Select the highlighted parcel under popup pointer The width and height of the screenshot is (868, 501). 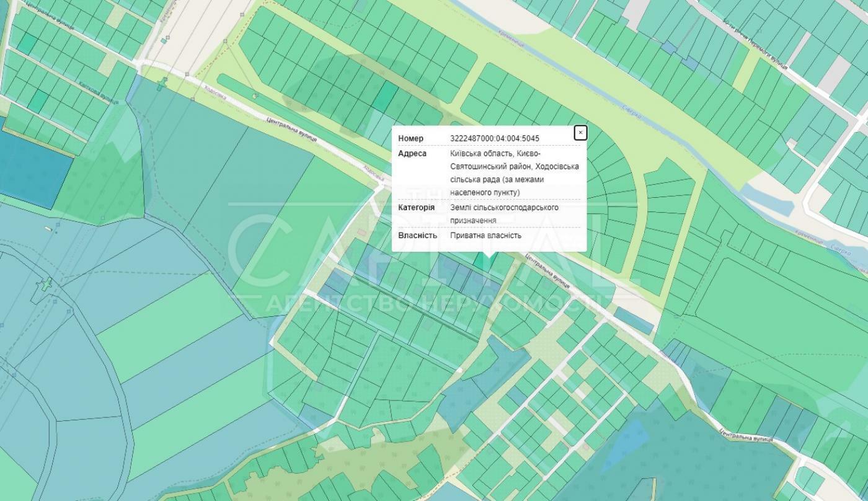click(482, 262)
